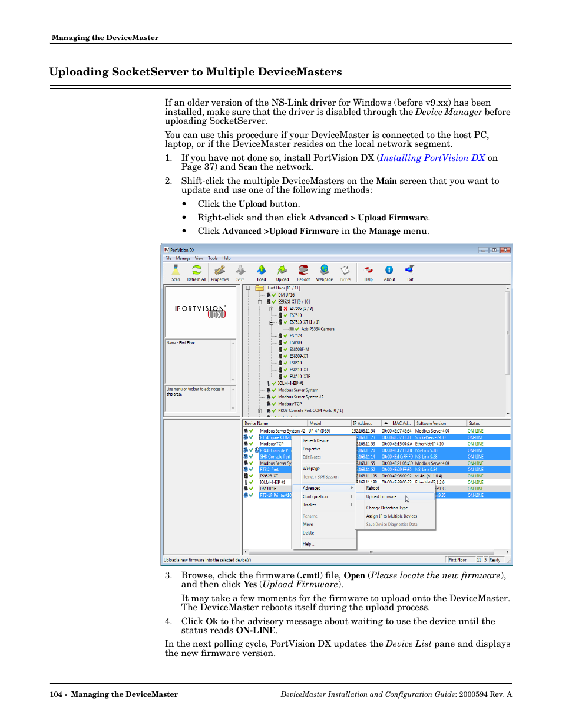Choose Delete in the context menu
The image size is (562, 728).
tap(324, 532)
